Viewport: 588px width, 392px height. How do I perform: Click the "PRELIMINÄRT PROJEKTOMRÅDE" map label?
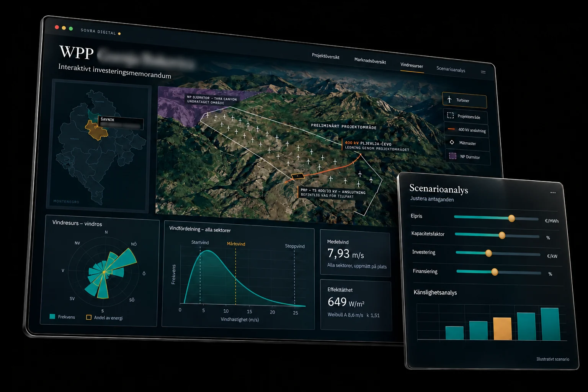pyautogui.click(x=344, y=126)
